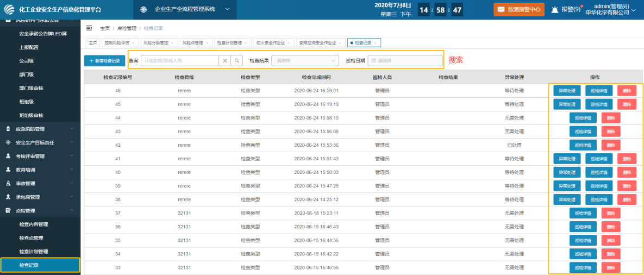Click the 事故管理 sidebar icon

8,183
